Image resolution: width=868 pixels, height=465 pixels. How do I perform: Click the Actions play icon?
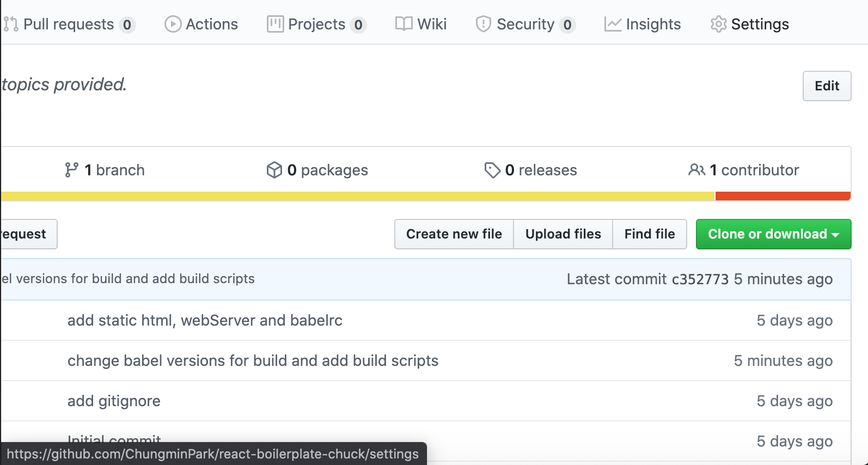(173, 24)
